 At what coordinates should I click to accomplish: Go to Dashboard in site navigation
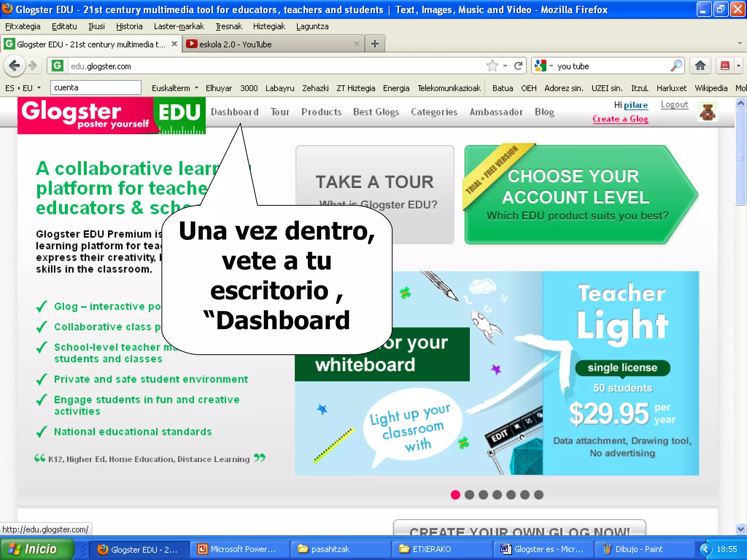pyautogui.click(x=235, y=112)
